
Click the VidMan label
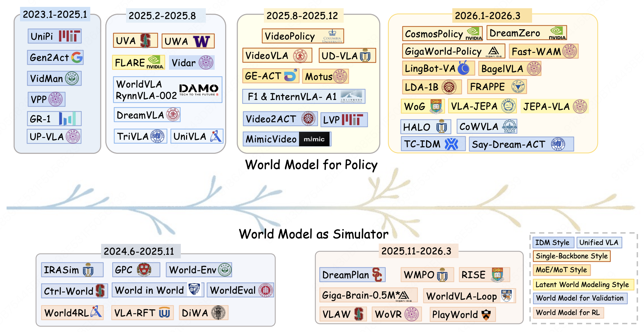[x=47, y=79]
